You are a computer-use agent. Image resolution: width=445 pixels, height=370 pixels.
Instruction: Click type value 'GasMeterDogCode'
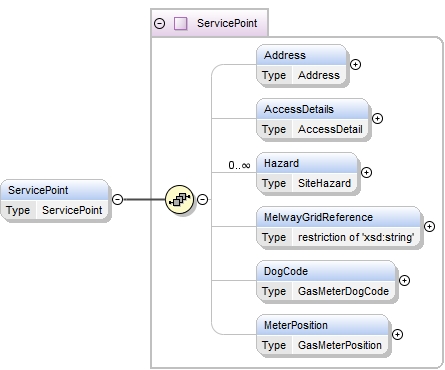click(x=343, y=291)
